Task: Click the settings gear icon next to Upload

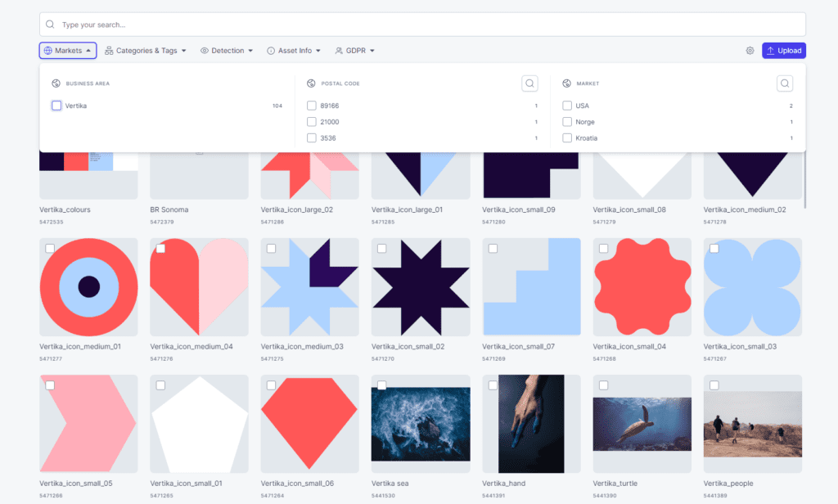Action: (750, 51)
